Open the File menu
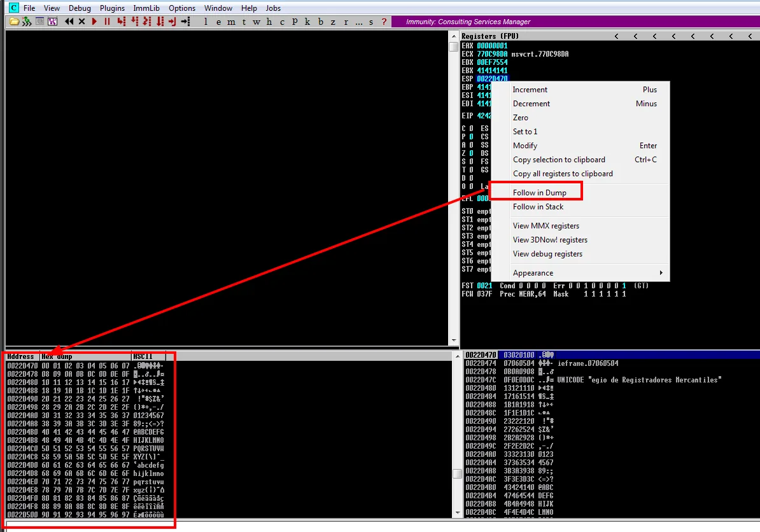The image size is (760, 532). [x=29, y=8]
